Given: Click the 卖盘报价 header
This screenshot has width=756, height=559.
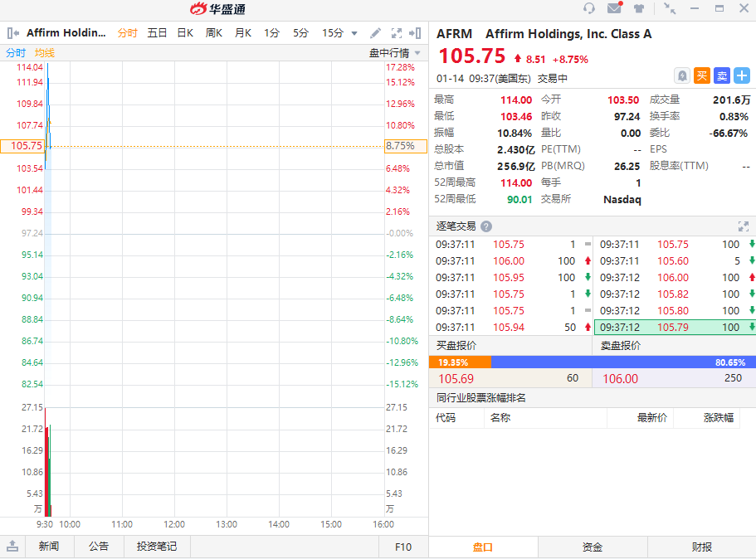Looking at the screenshot, I should [x=621, y=346].
